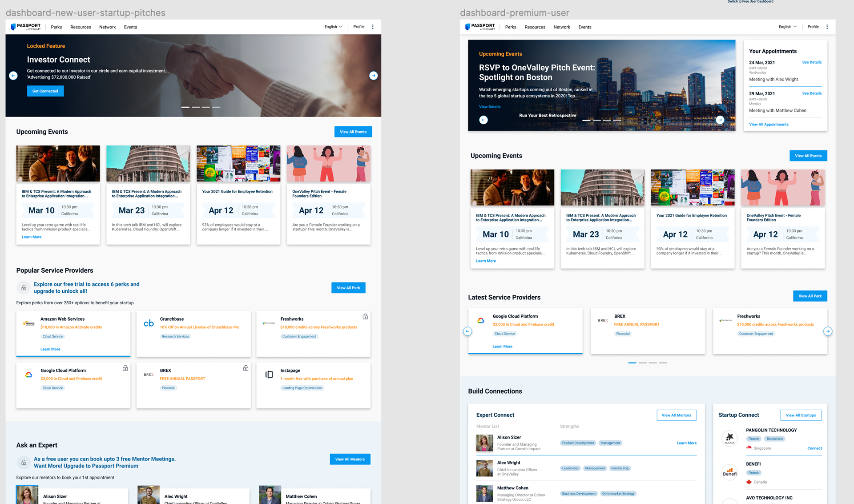The image size is (854, 504).
Task: Select second page indicator under Latest Service Providers
Action: [642, 363]
